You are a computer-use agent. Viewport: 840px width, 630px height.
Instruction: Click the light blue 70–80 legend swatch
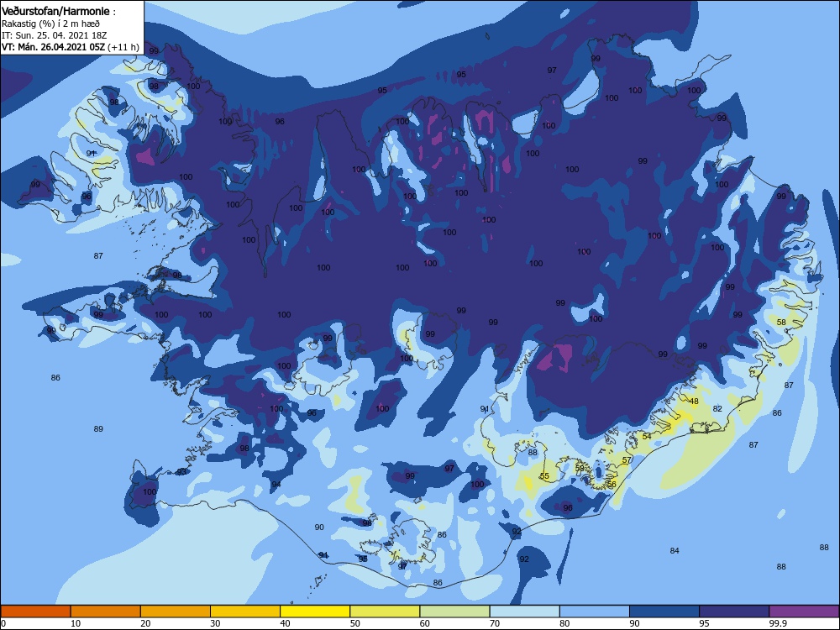click(x=525, y=612)
